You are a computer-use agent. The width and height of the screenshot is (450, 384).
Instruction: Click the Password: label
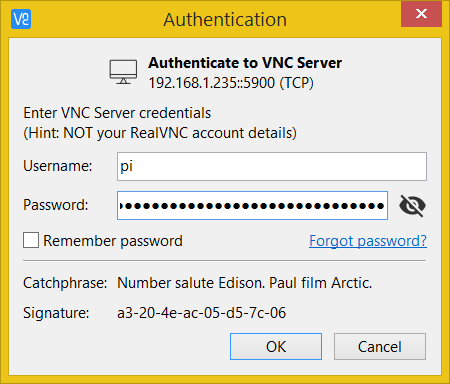(x=56, y=205)
